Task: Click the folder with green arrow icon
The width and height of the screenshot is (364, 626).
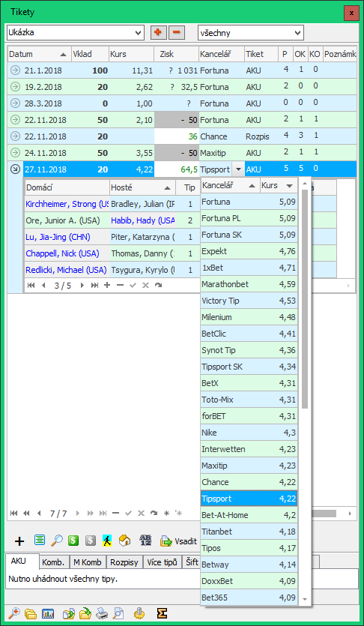Action: [85, 613]
